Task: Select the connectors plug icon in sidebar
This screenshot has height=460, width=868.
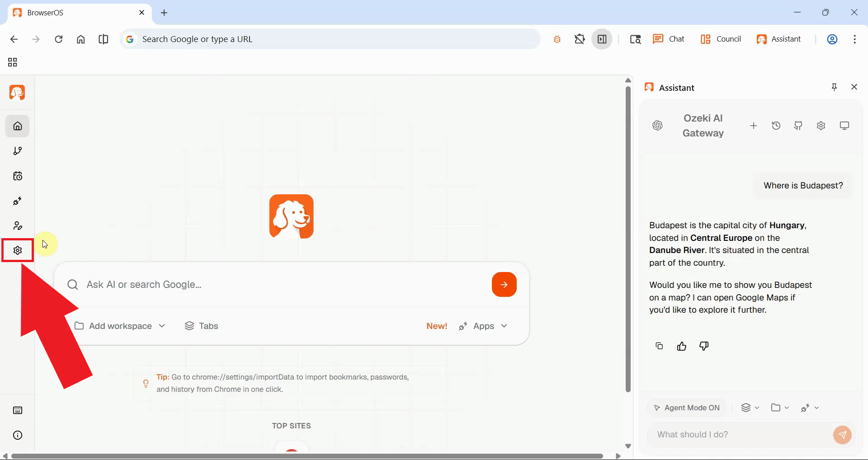Action: coord(17,201)
